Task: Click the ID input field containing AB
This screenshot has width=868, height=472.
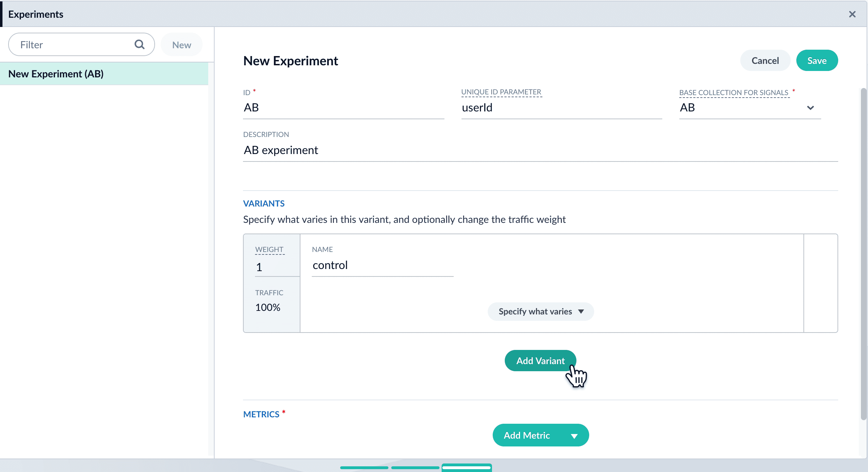Action: tap(343, 108)
